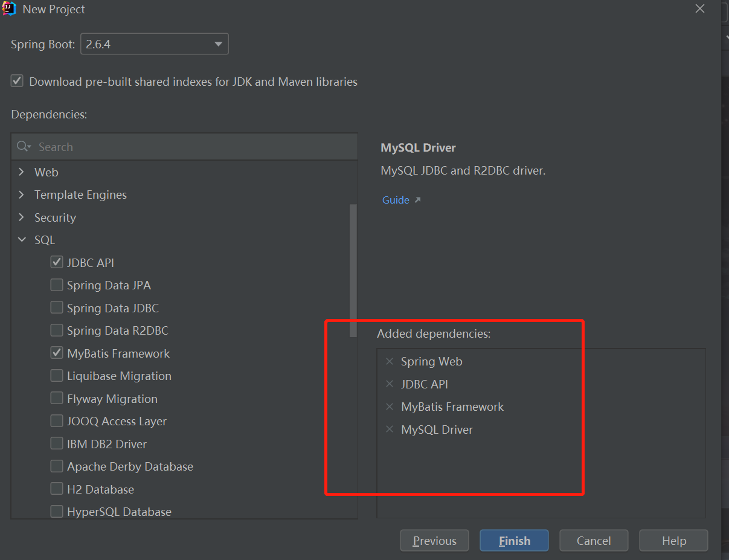Close the New Project dialog
Screen dimensions: 729x560
700,8
